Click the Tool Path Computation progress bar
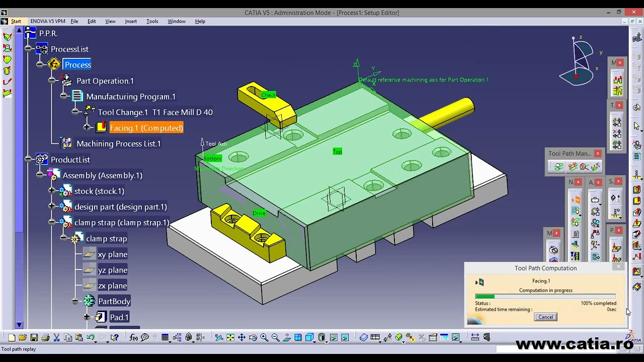644x362 pixels. 545,297
